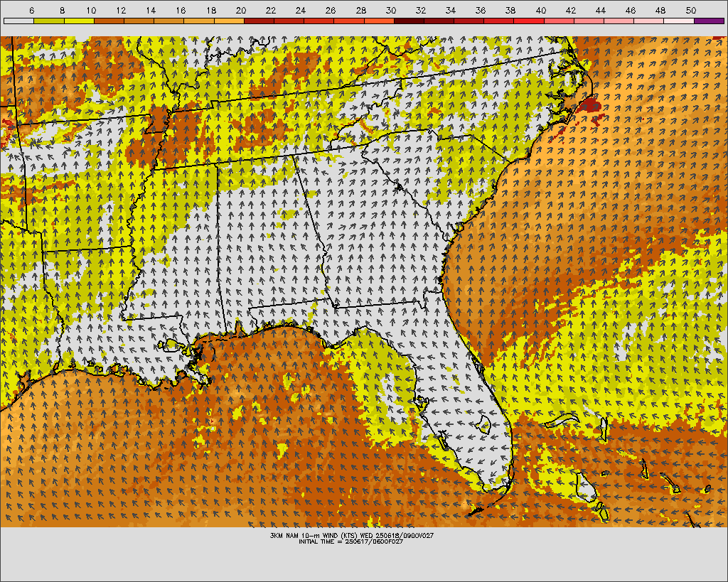The width and height of the screenshot is (728, 582).
Task: Select the legend label "48"
Action: 660,10
